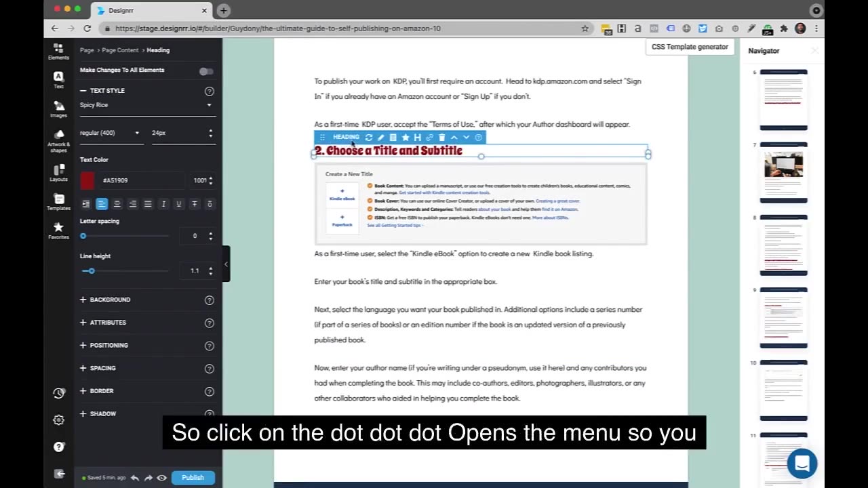Open Intercom chat bubble button
868x488 pixels.
point(802,464)
